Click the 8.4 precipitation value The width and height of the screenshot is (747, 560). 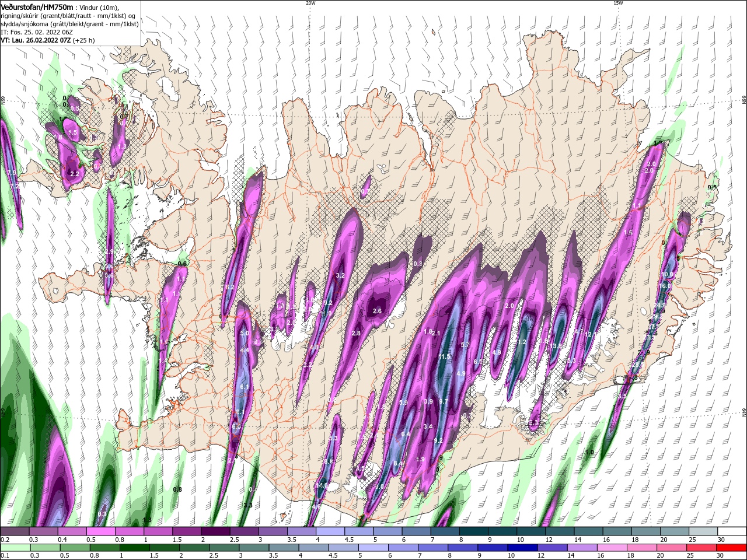pos(399,464)
